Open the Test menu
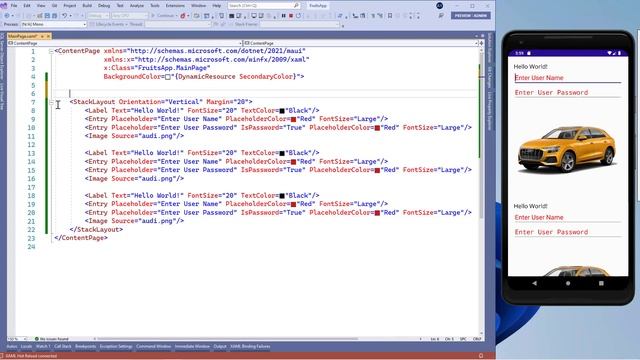 120,6
